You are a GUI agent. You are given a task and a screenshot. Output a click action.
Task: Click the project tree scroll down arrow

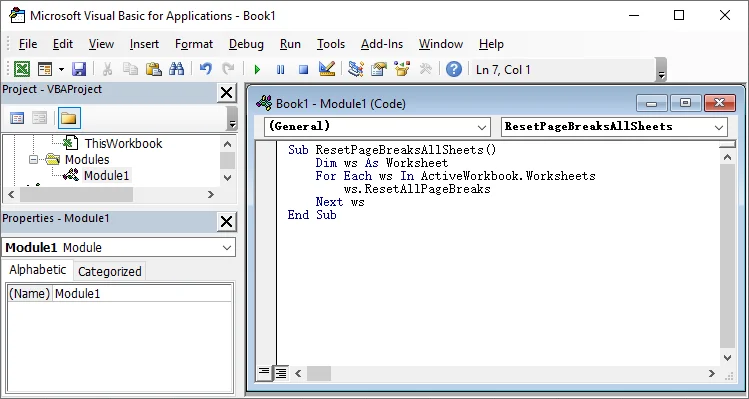tap(227, 177)
